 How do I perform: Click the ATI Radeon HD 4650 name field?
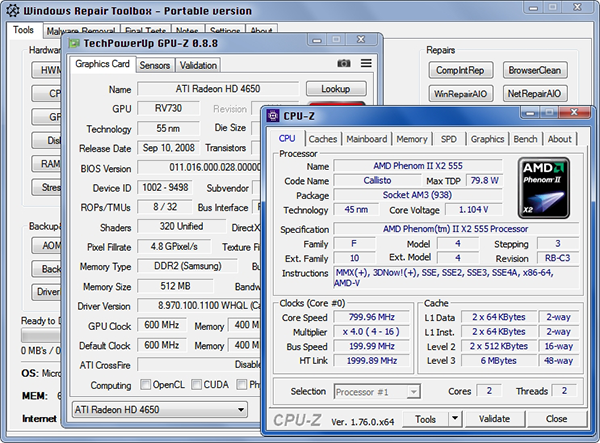(x=218, y=89)
